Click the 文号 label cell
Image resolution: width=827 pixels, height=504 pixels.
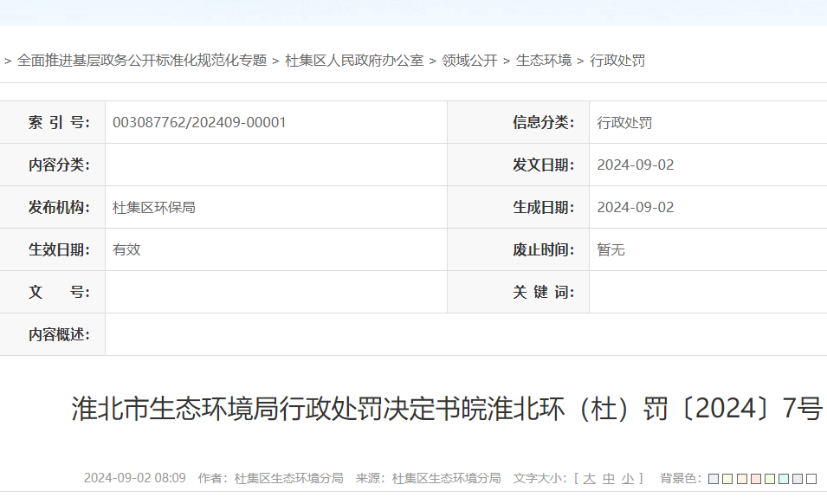[52, 292]
